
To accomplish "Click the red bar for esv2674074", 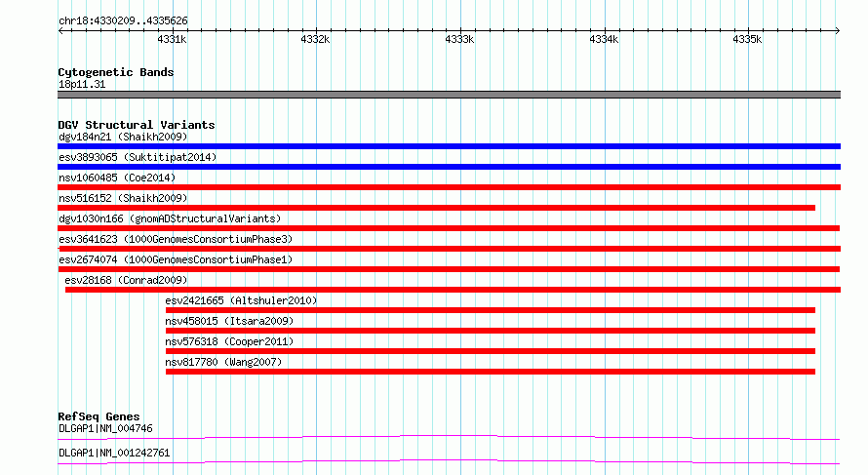I will (449, 269).
